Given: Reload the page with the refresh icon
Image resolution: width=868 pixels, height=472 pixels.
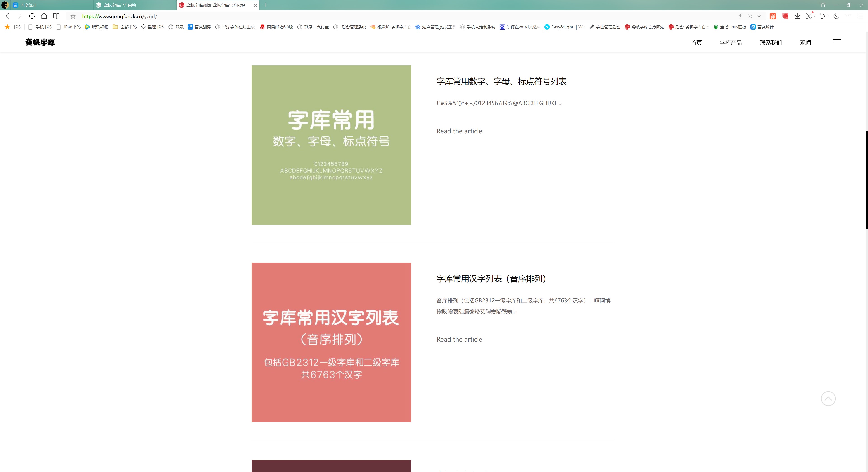Looking at the screenshot, I should pos(32,16).
